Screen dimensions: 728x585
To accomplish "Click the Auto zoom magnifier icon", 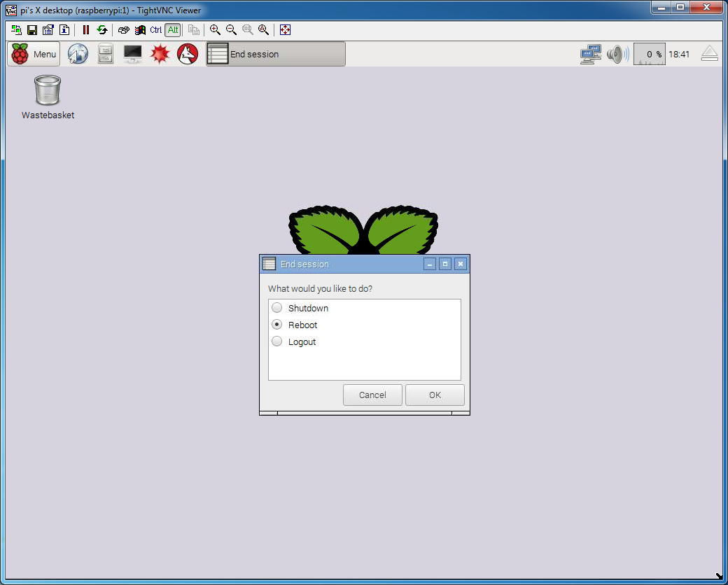I will (x=263, y=30).
